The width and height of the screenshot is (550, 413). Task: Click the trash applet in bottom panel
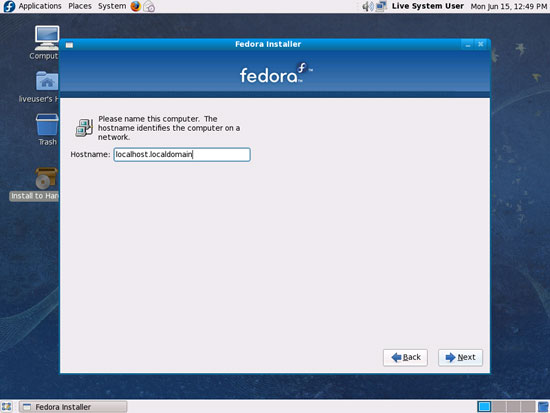543,407
